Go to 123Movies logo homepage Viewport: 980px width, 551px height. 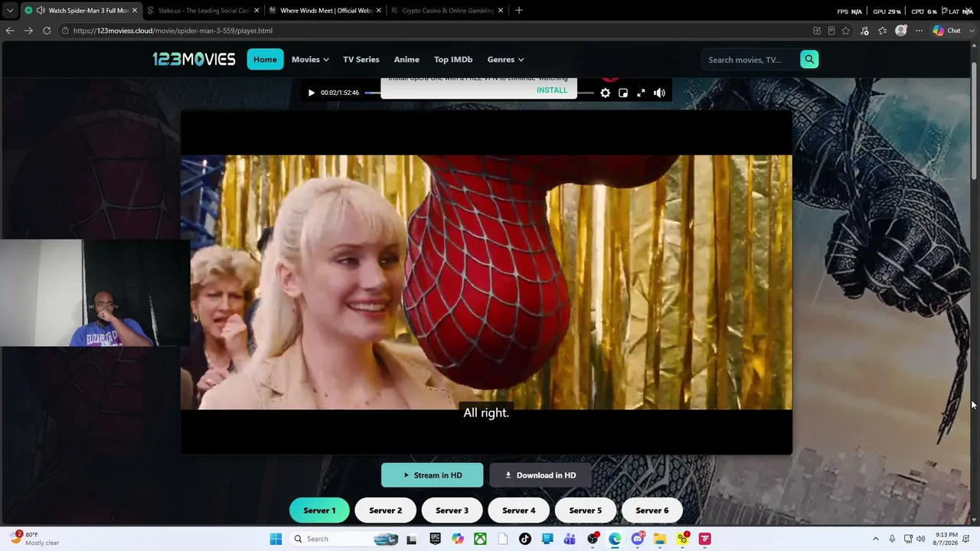(x=194, y=59)
